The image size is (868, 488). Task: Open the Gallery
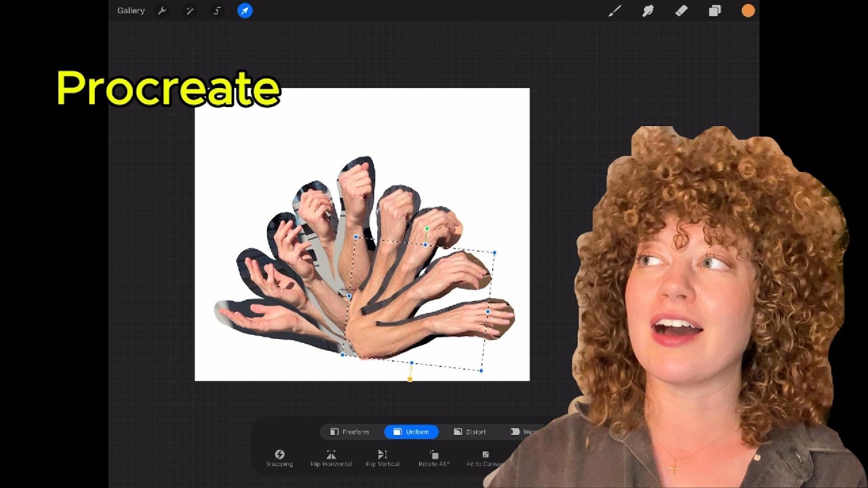(x=131, y=11)
